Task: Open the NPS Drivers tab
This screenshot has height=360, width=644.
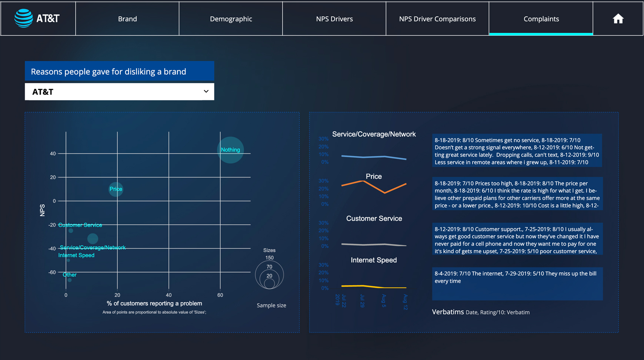Action: [334, 18]
